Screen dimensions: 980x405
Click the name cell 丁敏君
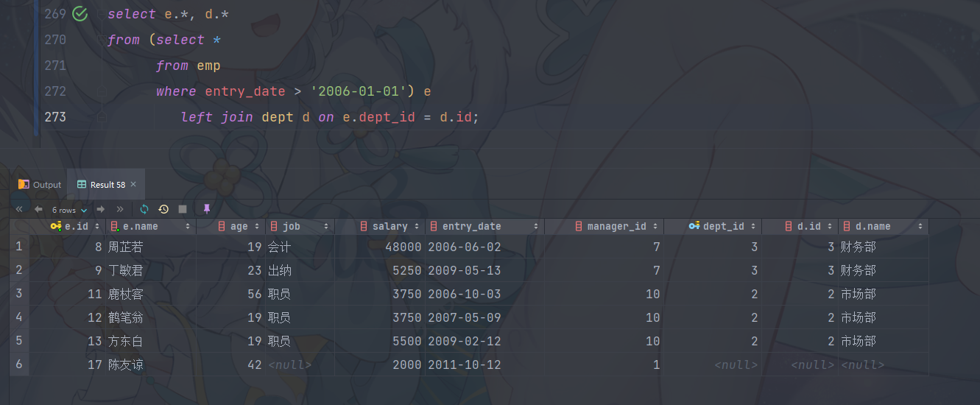coord(151,270)
